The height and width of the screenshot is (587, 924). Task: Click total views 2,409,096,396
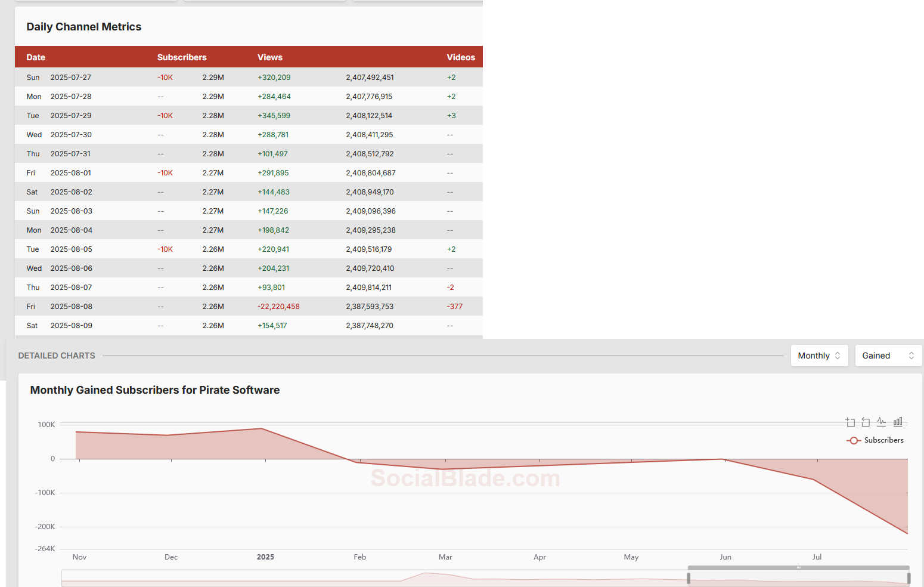[371, 211]
